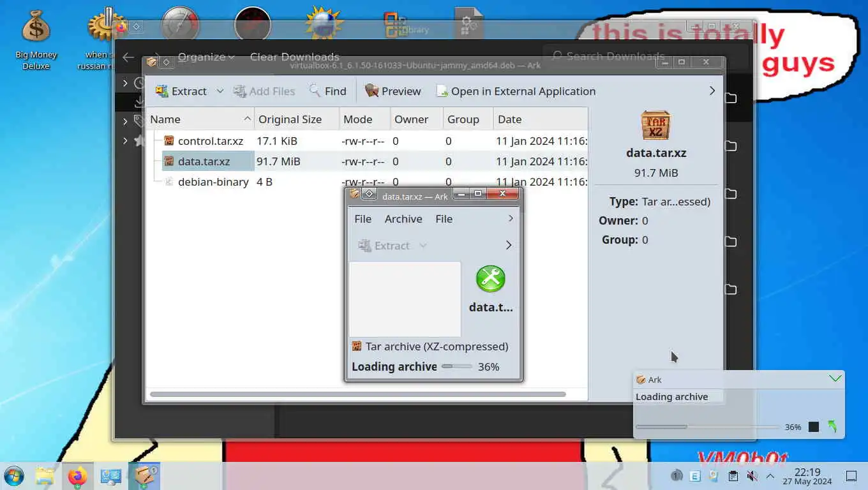This screenshot has height=490, width=868.
Task: Stop the loading job with the square button
Action: pos(813,427)
